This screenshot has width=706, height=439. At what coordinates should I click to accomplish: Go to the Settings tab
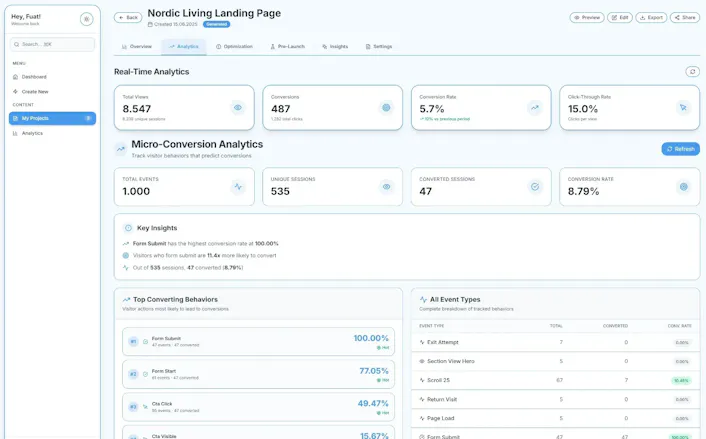coord(379,46)
